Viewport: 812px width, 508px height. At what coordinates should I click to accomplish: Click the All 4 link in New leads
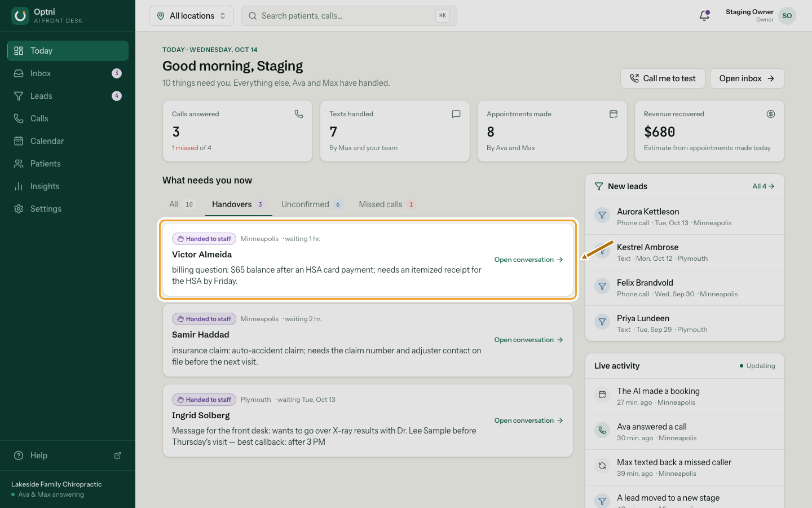click(x=764, y=186)
